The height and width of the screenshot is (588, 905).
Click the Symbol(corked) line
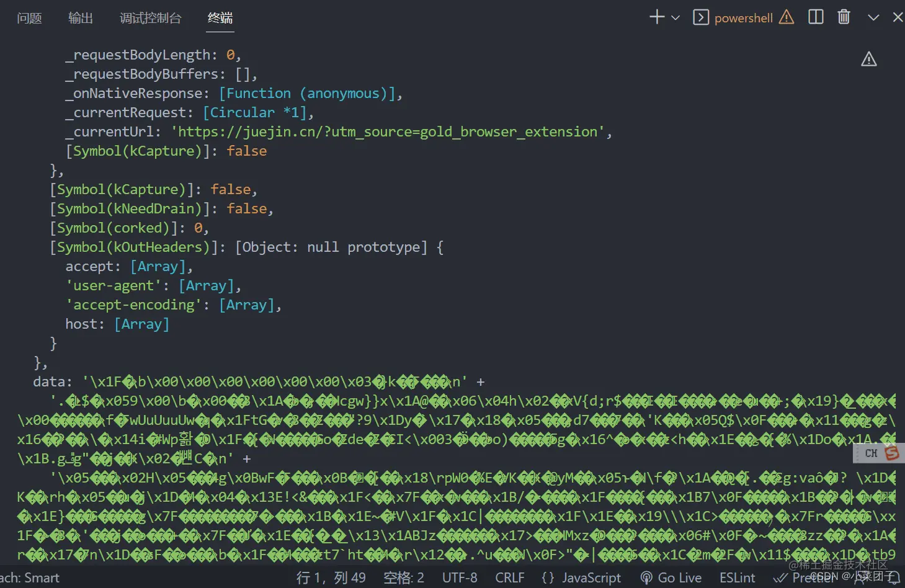(129, 228)
